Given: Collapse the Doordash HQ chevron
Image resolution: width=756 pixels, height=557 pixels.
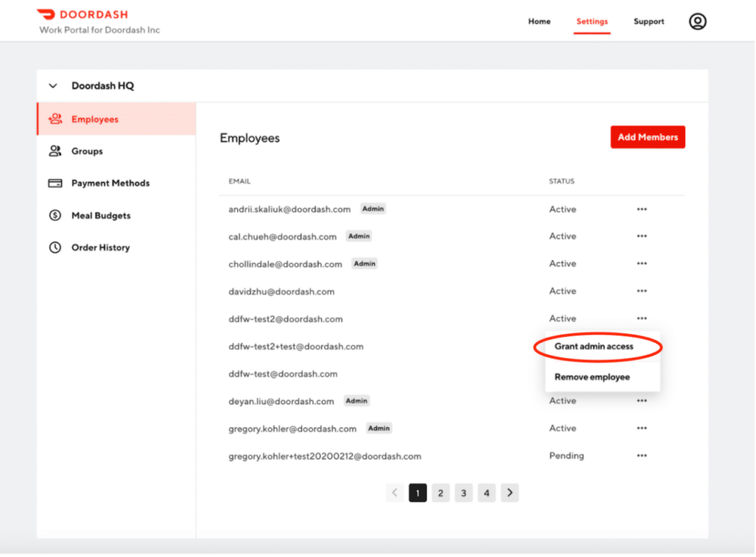Looking at the screenshot, I should (53, 86).
